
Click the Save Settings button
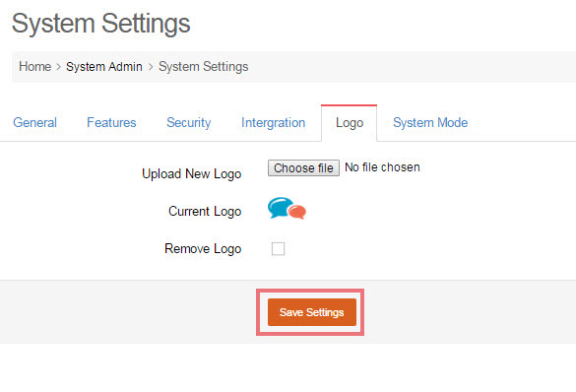[312, 312]
